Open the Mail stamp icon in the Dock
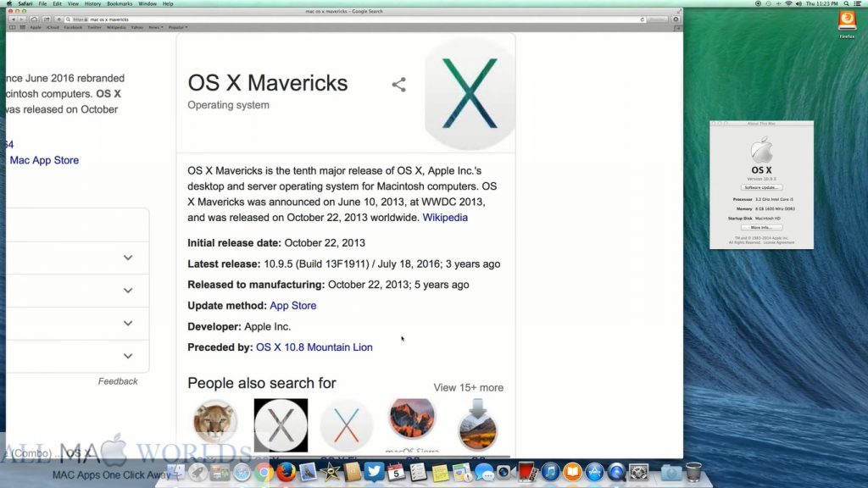 coord(308,472)
